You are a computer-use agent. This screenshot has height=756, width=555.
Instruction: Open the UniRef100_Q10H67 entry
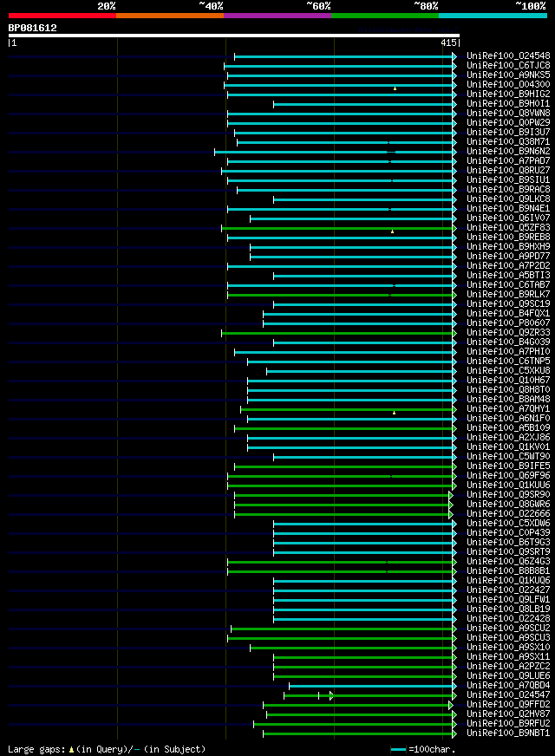coord(508,381)
